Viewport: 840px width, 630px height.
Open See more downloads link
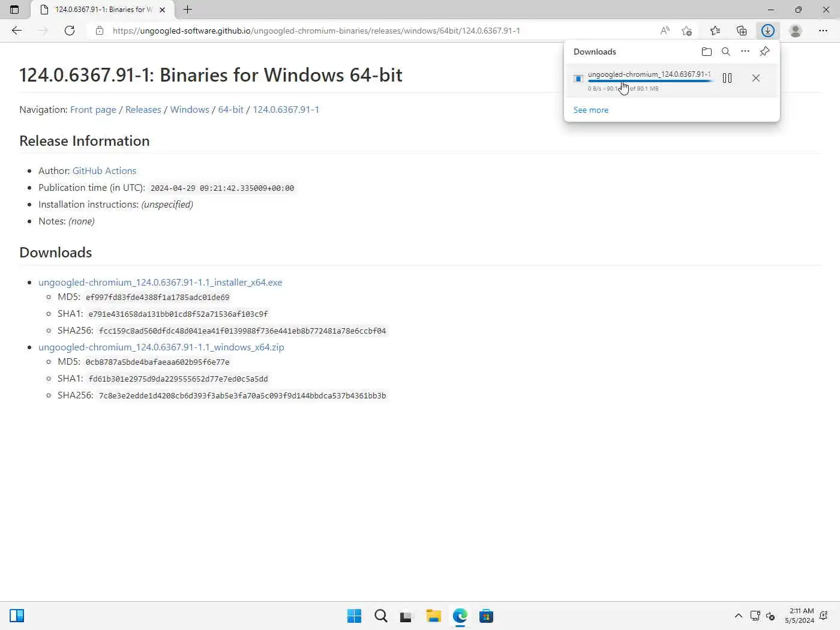pos(591,110)
